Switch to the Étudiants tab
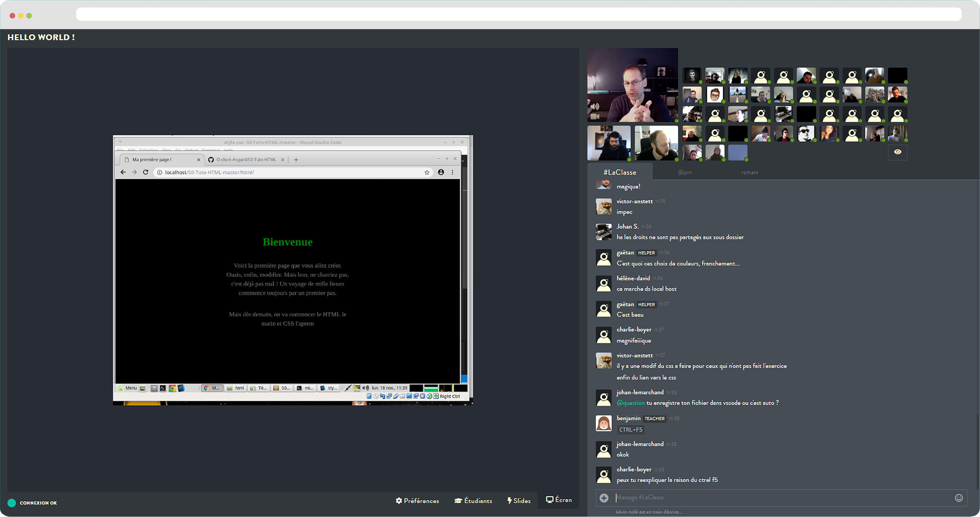Screen dimensions: 980x517 click(x=473, y=501)
